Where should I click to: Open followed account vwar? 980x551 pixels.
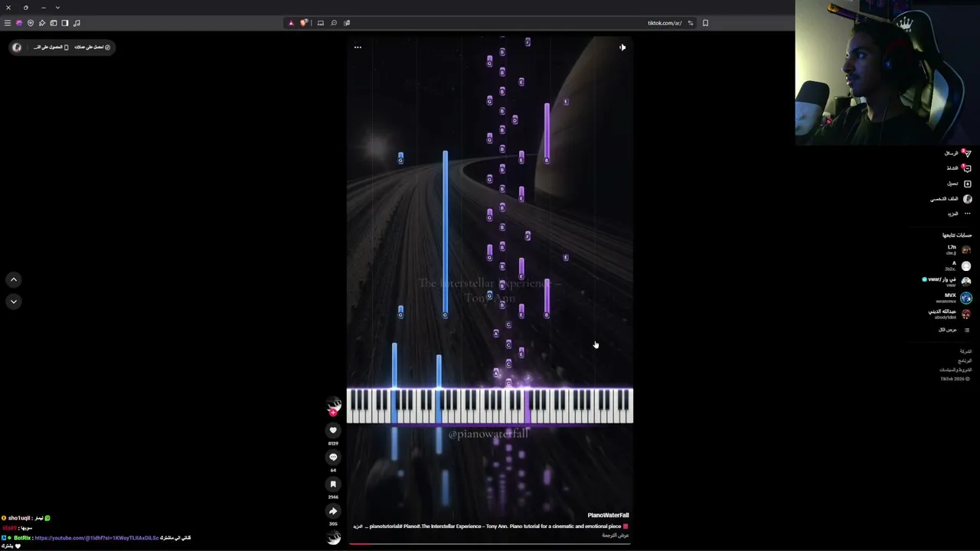(947, 281)
